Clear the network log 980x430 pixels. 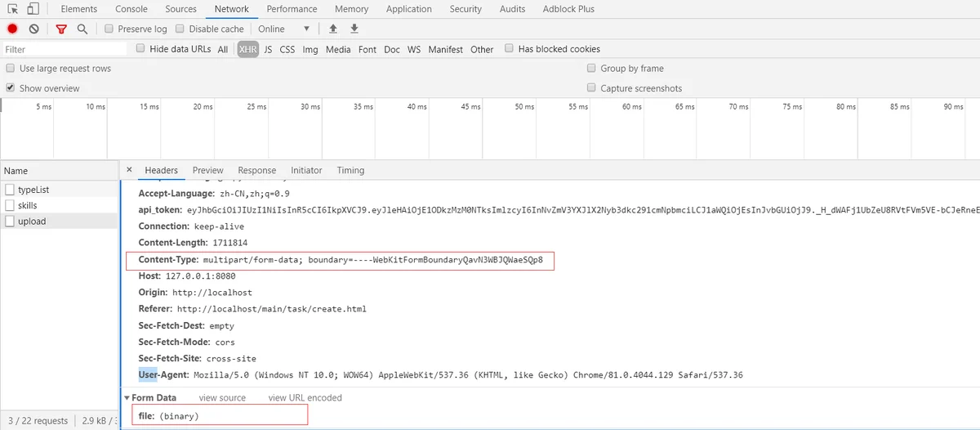coord(33,29)
